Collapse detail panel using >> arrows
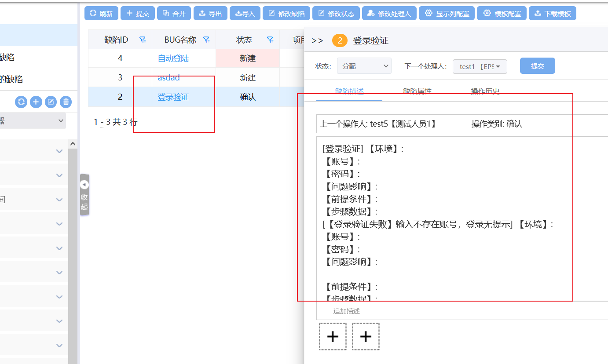608x364 pixels. 317,41
